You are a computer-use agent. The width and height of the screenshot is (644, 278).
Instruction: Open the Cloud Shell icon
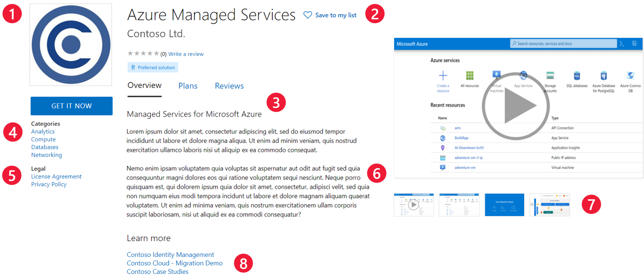pos(622,44)
